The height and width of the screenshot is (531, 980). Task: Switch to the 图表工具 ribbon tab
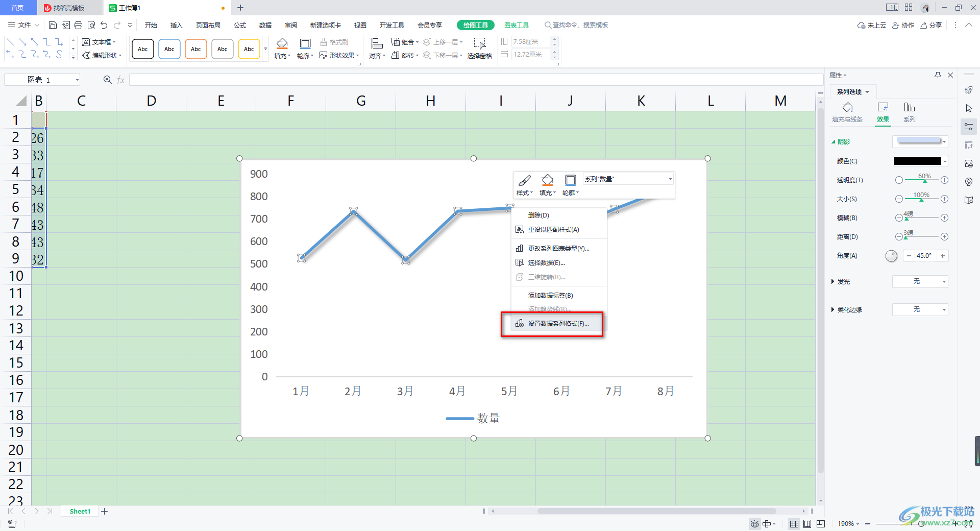517,25
